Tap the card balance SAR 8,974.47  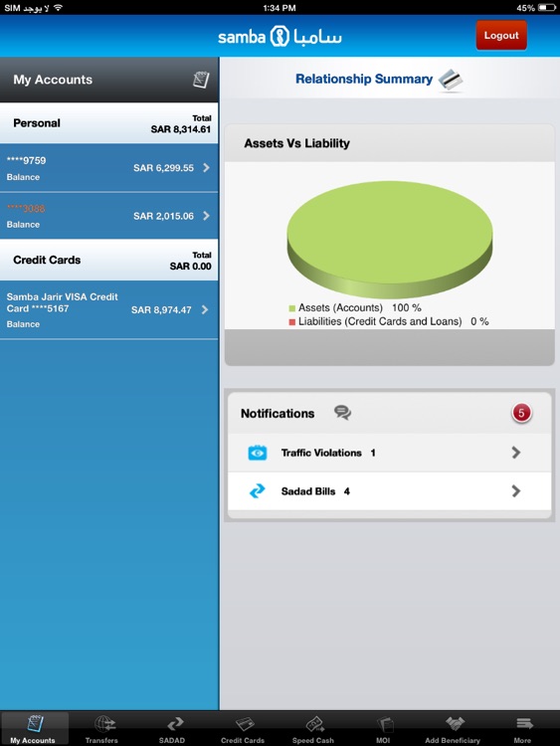(161, 310)
